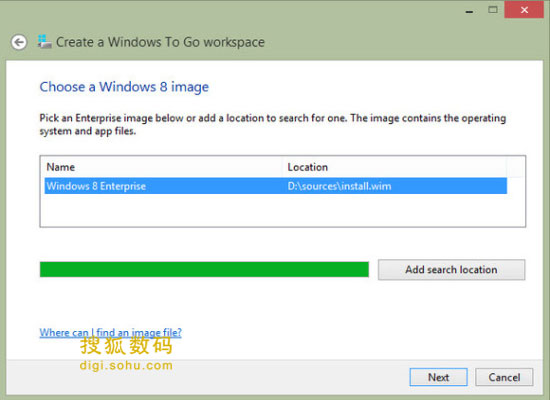
Task: Click the digi.sohu.com watermark text
Action: (126, 365)
